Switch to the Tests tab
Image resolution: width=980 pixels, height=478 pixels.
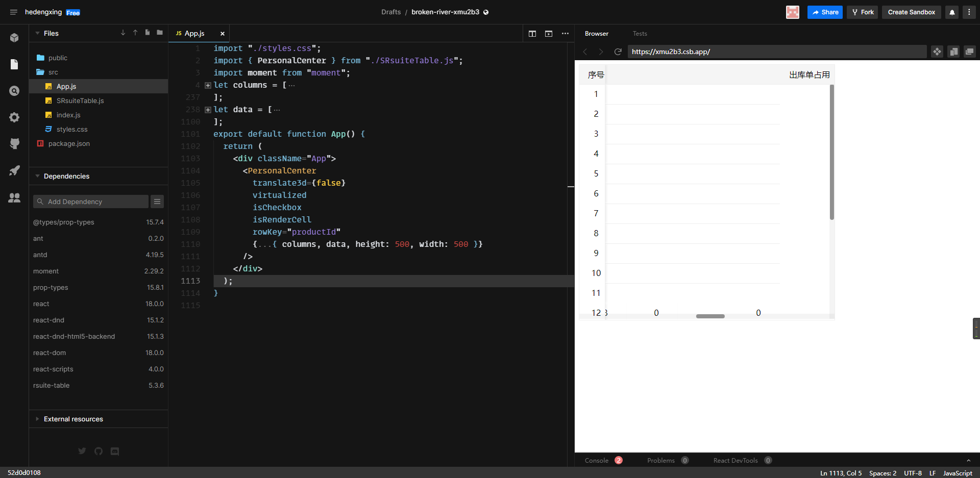[640, 33]
